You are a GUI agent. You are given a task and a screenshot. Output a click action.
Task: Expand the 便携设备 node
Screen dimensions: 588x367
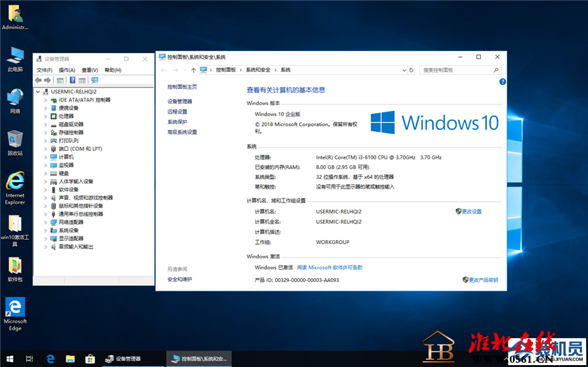click(x=46, y=108)
